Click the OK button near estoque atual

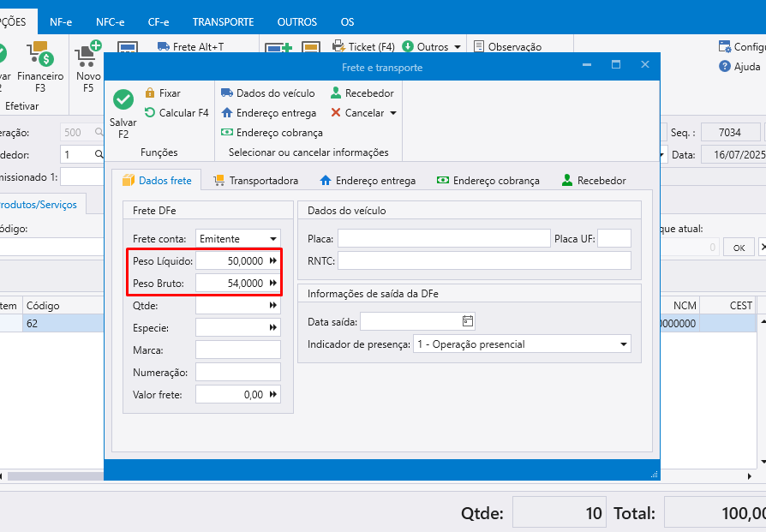tap(739, 248)
